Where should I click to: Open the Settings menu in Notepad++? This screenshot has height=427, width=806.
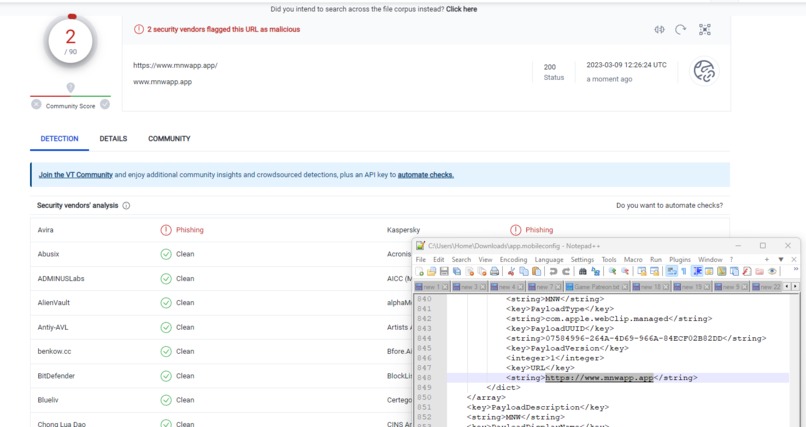(x=582, y=259)
